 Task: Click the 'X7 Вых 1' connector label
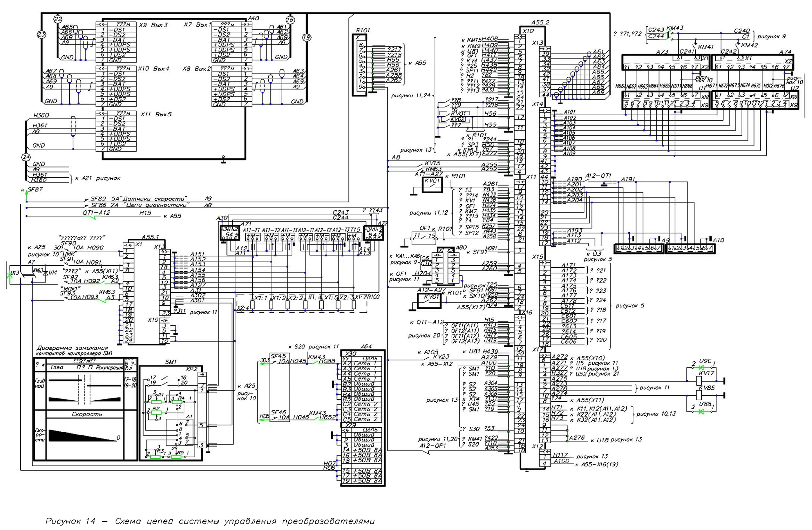(x=198, y=25)
